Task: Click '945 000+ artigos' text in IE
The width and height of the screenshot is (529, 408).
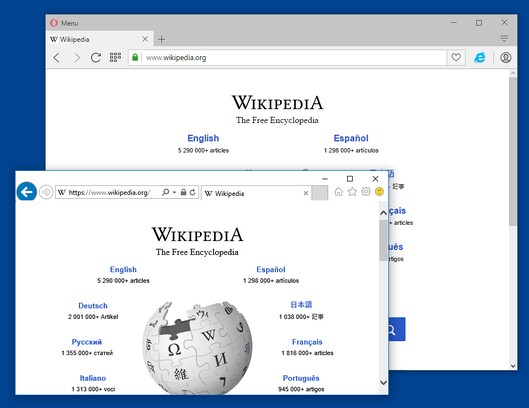Action: [x=301, y=389]
